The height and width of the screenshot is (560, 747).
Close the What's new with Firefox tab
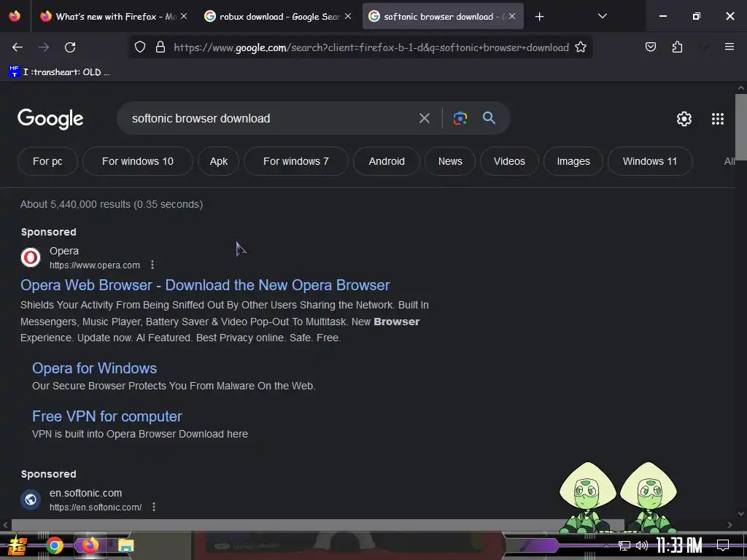pos(184,16)
